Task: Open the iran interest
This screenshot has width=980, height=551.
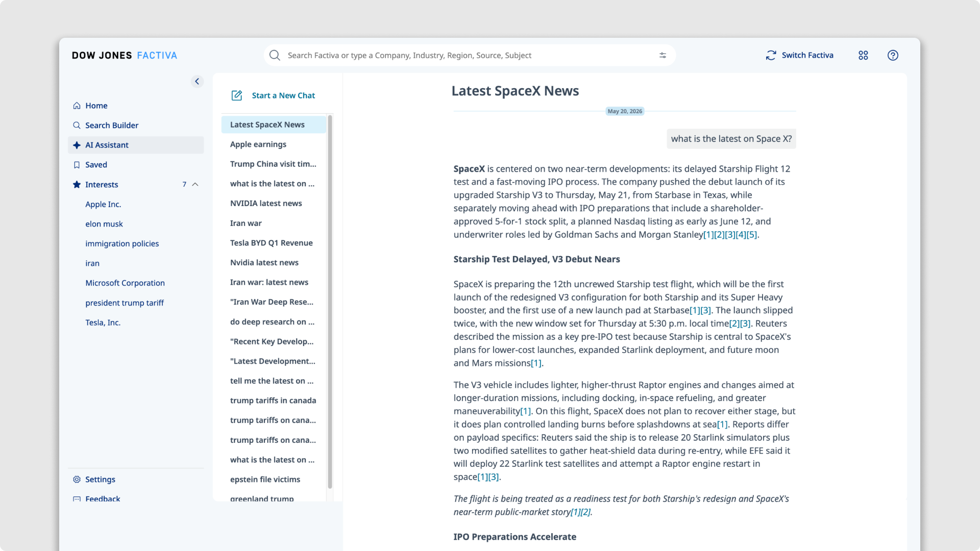Action: (x=92, y=264)
